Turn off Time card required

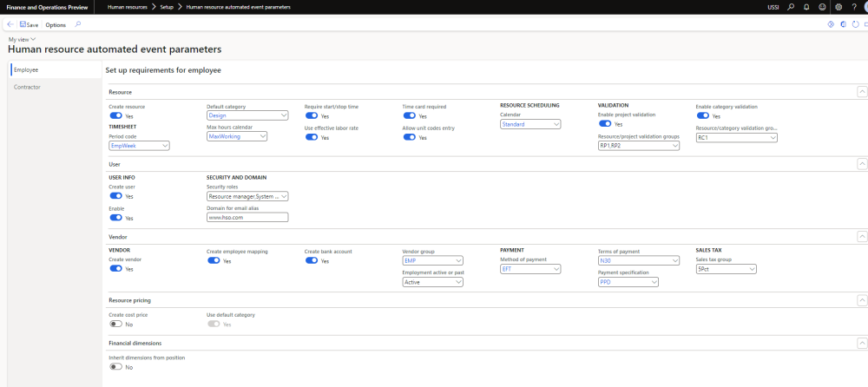coord(409,115)
